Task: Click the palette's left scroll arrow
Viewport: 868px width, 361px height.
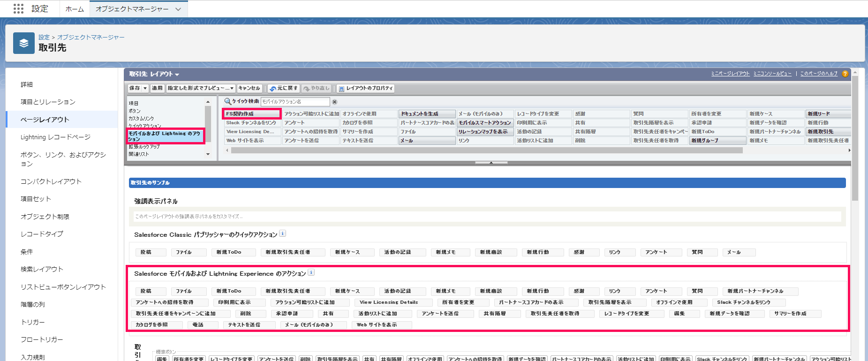Action: click(x=227, y=150)
